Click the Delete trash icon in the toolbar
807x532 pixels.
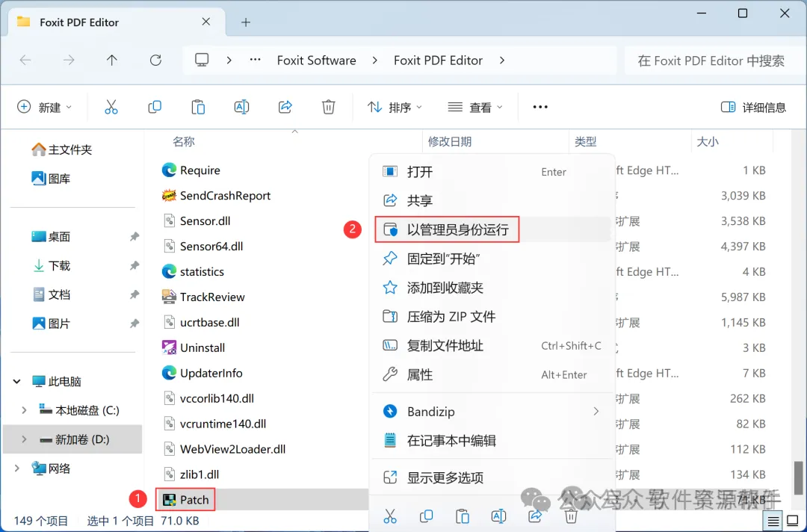click(x=328, y=107)
